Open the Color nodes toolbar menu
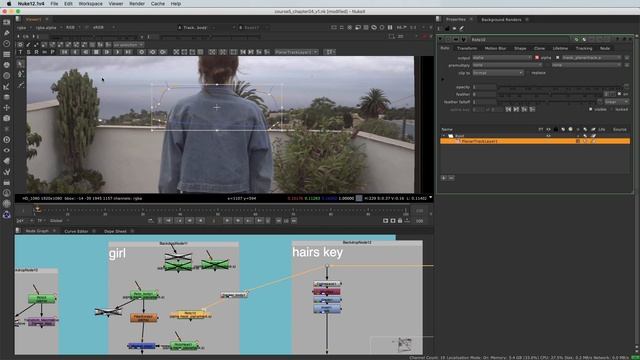Image resolution: width=640 pixels, height=360 pixels. [x=7, y=65]
